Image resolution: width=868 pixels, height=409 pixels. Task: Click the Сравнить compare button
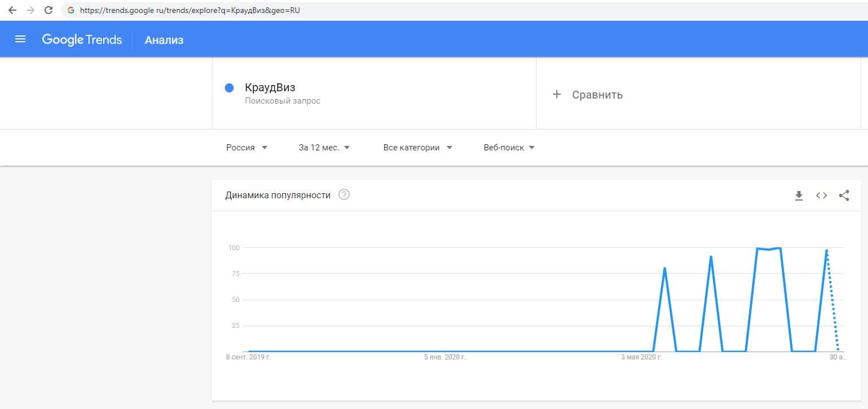pos(597,95)
